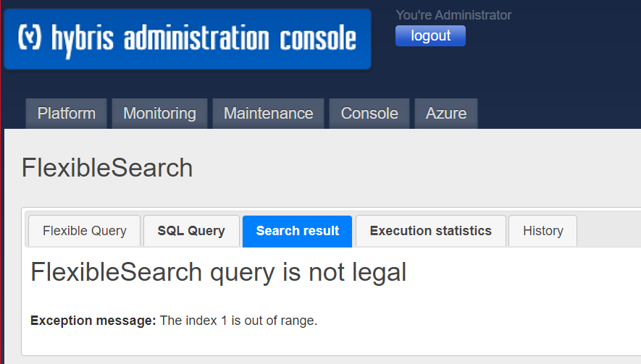Open the Console menu

369,114
